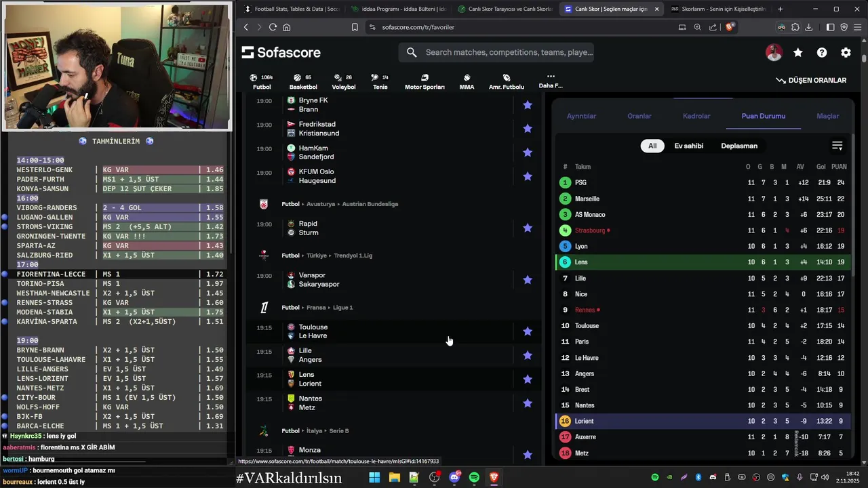Viewport: 868px width, 488px height.
Task: Toggle favorite star for Rapid vs Sturm
Action: 528,228
